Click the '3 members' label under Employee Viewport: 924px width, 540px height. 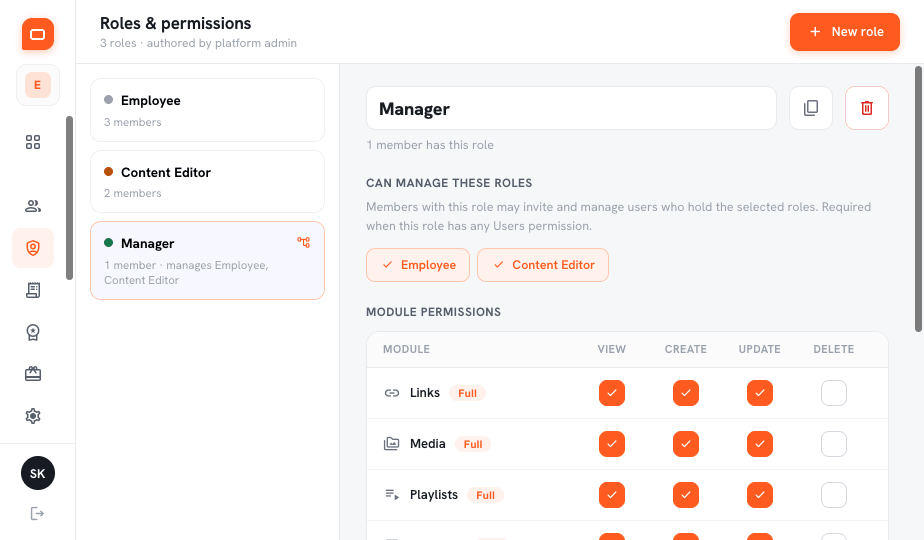tap(133, 122)
